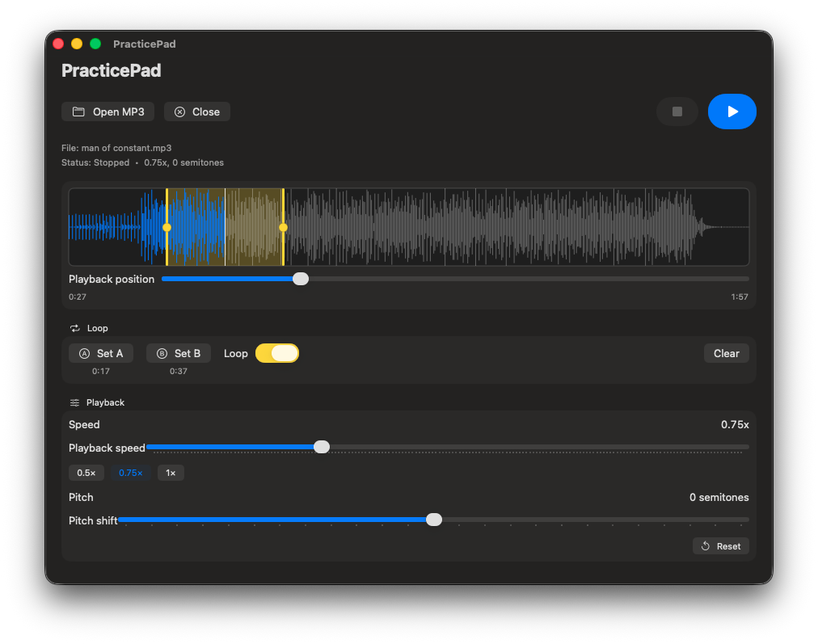Select the 0.75× speed preset

click(130, 473)
